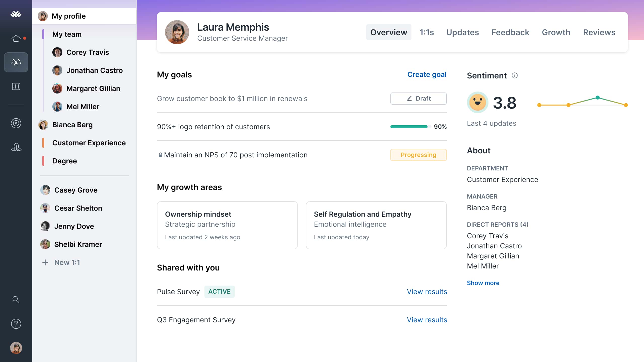Open the Analytics bar-chart icon
The width and height of the screenshot is (644, 362).
[16, 86]
